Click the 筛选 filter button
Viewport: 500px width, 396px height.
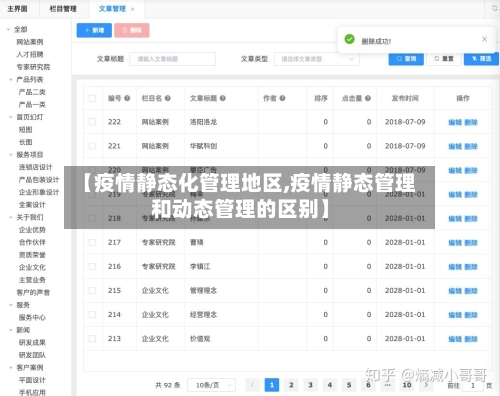tap(481, 59)
